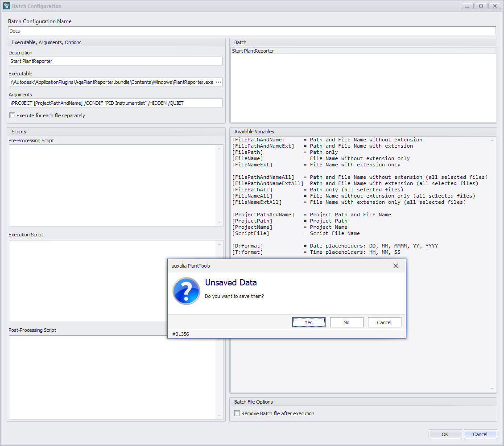Enable Execute for each file separately
The width and height of the screenshot is (504, 446).
tap(12, 116)
